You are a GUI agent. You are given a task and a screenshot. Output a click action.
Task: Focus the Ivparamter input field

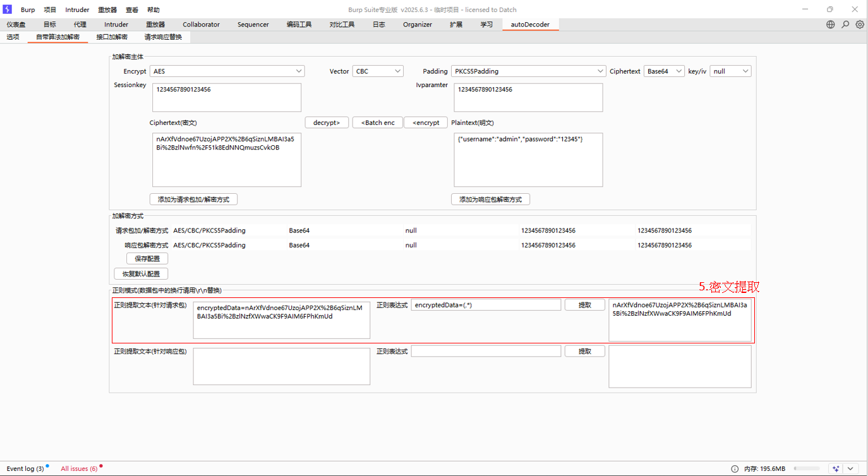(528, 98)
